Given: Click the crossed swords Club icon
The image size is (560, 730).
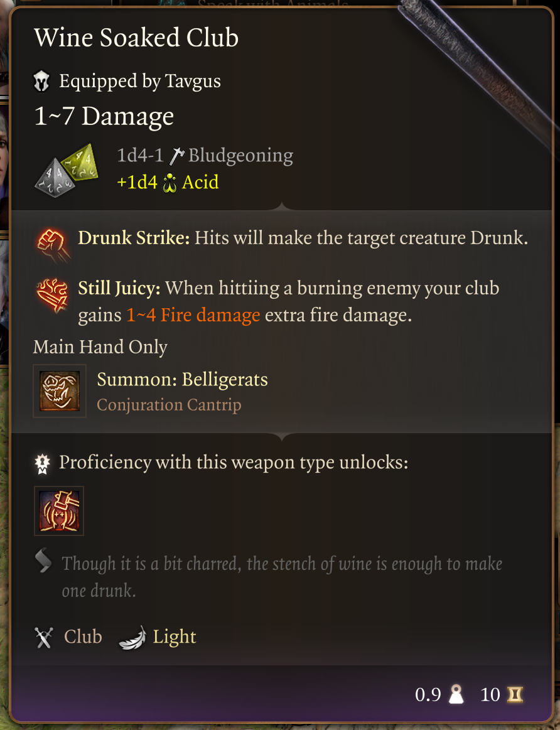Looking at the screenshot, I should click(44, 637).
